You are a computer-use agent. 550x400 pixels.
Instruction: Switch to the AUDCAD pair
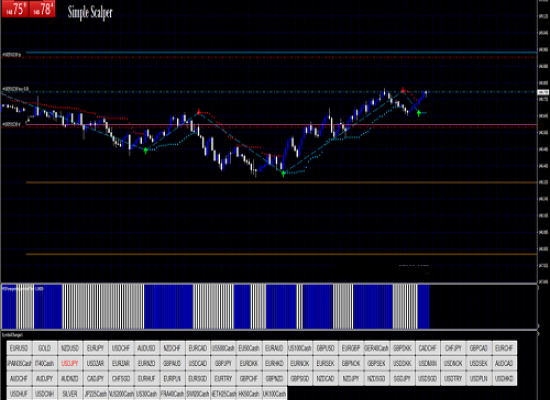pyautogui.click(x=504, y=364)
